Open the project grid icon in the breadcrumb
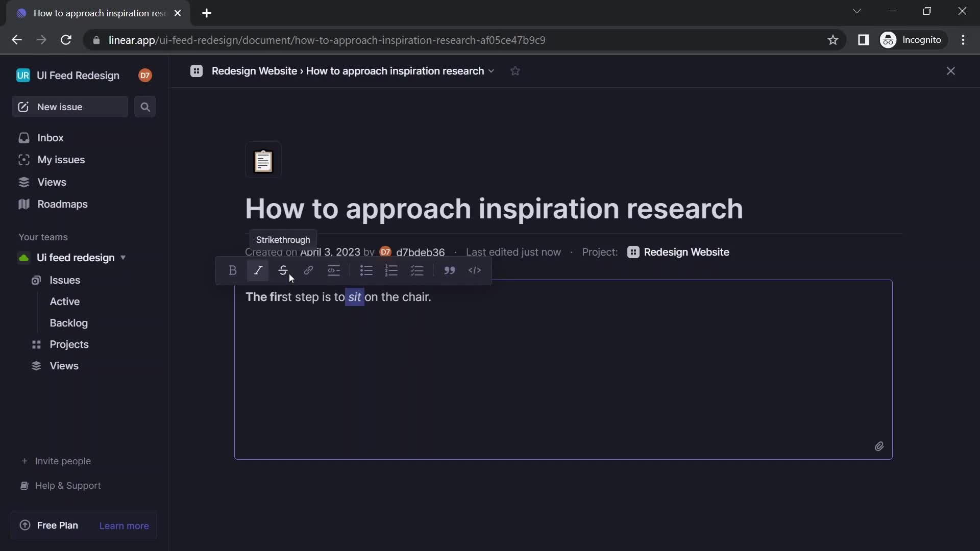This screenshot has width=980, height=551. click(x=197, y=71)
